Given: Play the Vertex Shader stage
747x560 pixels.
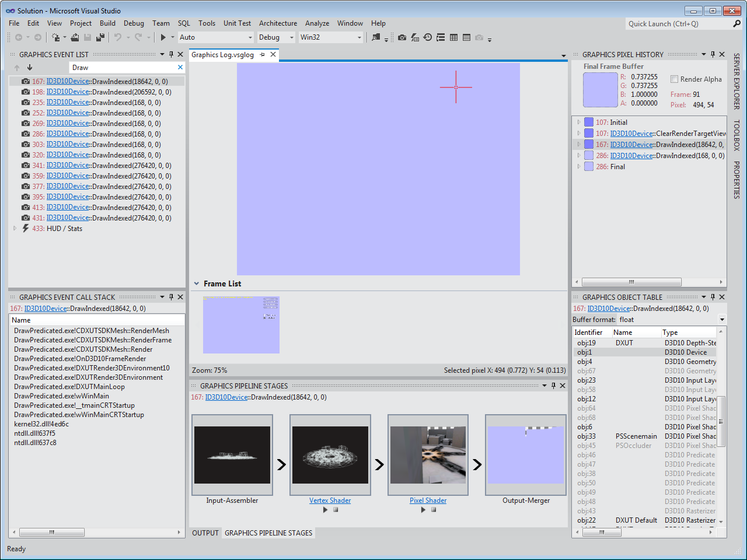Looking at the screenshot, I should (x=325, y=510).
